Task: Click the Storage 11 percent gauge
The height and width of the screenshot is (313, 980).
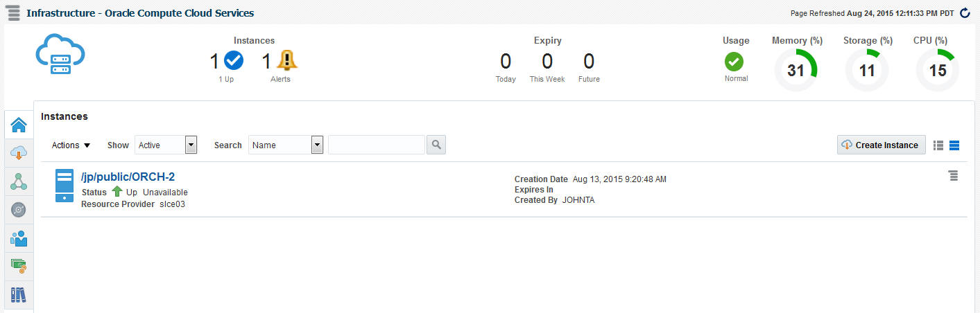Action: [867, 70]
